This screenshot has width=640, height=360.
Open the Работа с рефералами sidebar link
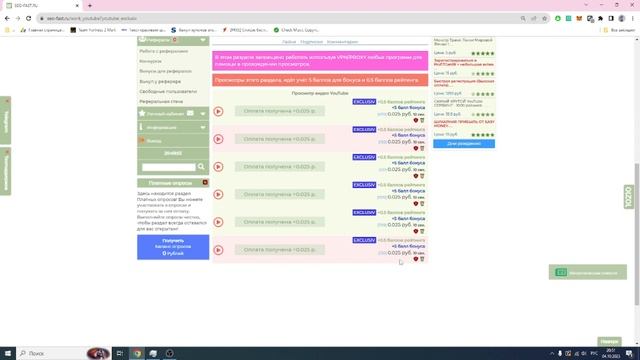(x=164, y=51)
